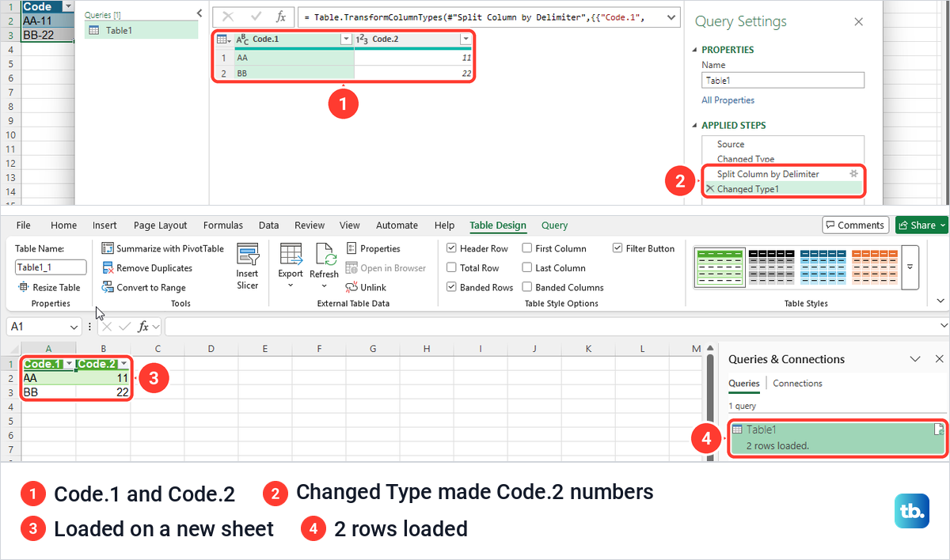Click the Remove Duplicates icon
Screen dimensions: 950x560
point(108,268)
